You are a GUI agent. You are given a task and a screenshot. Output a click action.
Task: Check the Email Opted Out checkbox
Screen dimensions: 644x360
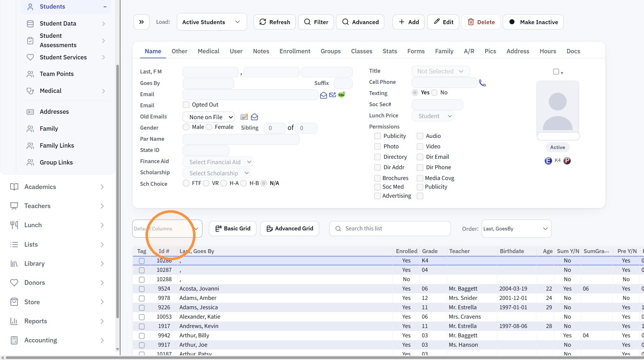tap(186, 105)
